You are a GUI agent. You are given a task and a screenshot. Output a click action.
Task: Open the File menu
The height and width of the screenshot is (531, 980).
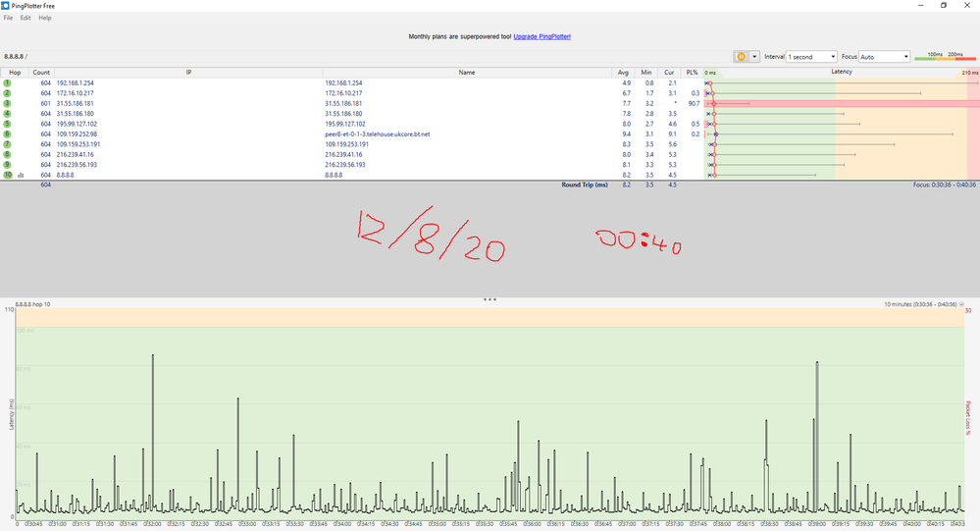9,18
